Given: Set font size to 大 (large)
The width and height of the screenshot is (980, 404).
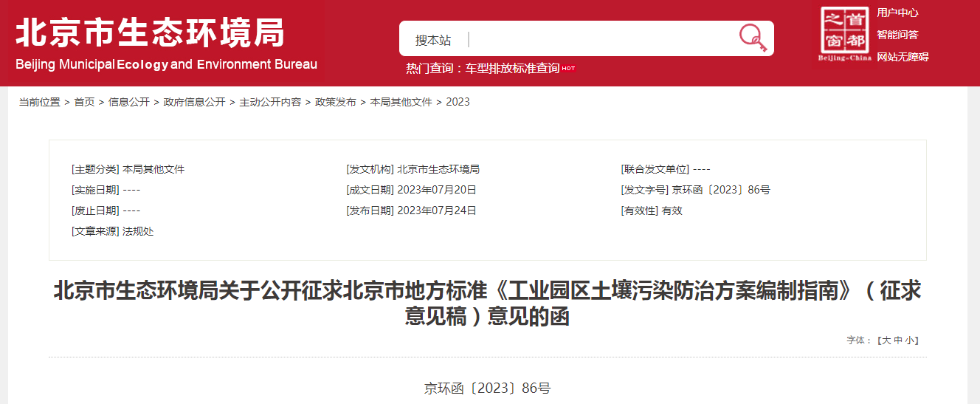Looking at the screenshot, I should [887, 340].
